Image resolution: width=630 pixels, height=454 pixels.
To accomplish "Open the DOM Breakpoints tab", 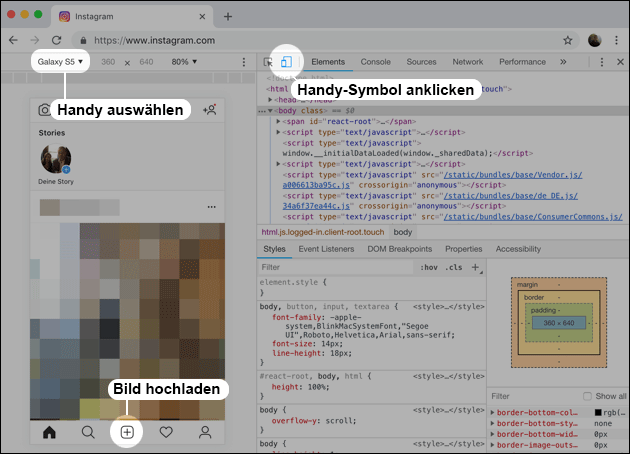I will pyautogui.click(x=400, y=249).
